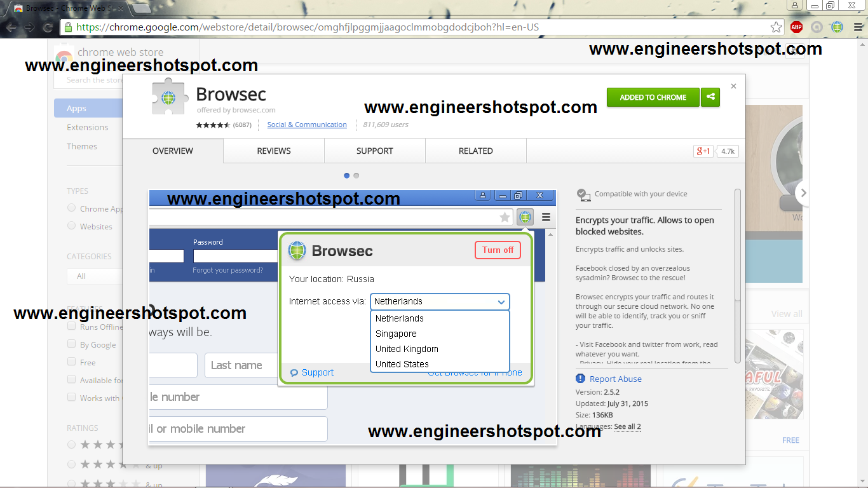Open the Browsec globe icon in Chrome toolbar

click(x=837, y=27)
